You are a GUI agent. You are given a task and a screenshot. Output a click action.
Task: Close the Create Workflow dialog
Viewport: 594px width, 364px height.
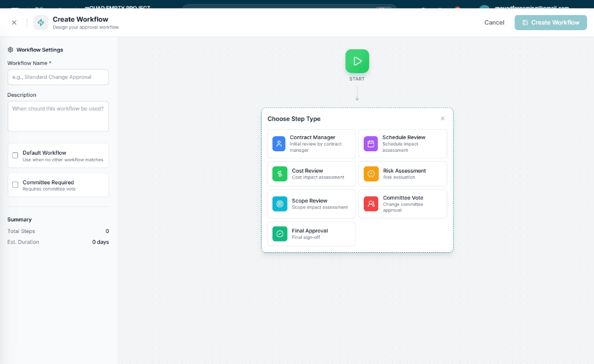14,23
